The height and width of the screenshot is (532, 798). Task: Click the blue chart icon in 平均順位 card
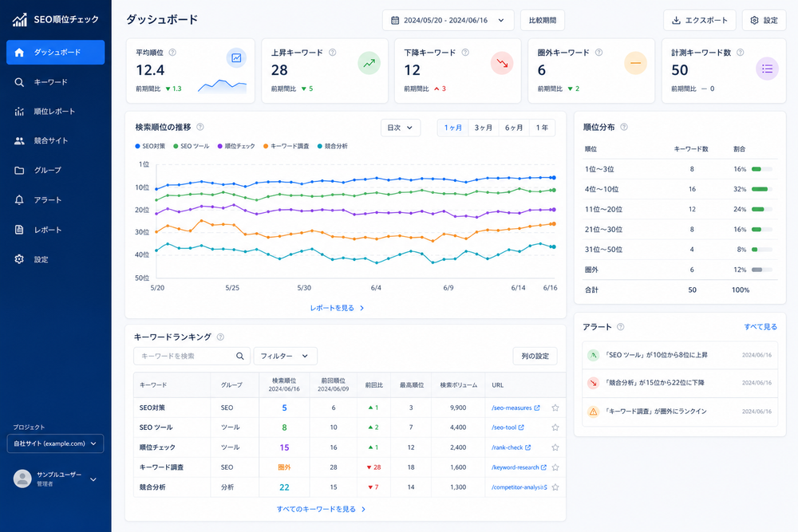(x=236, y=58)
